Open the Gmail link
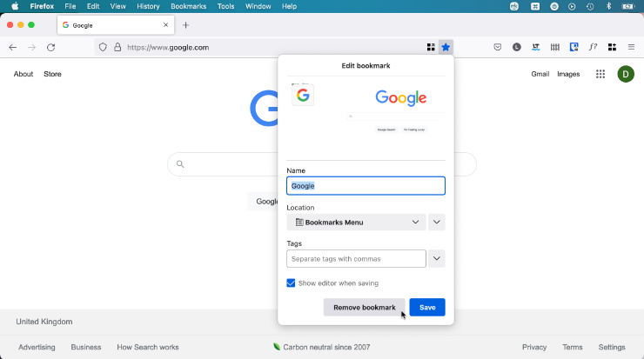The width and height of the screenshot is (644, 359). 540,74
